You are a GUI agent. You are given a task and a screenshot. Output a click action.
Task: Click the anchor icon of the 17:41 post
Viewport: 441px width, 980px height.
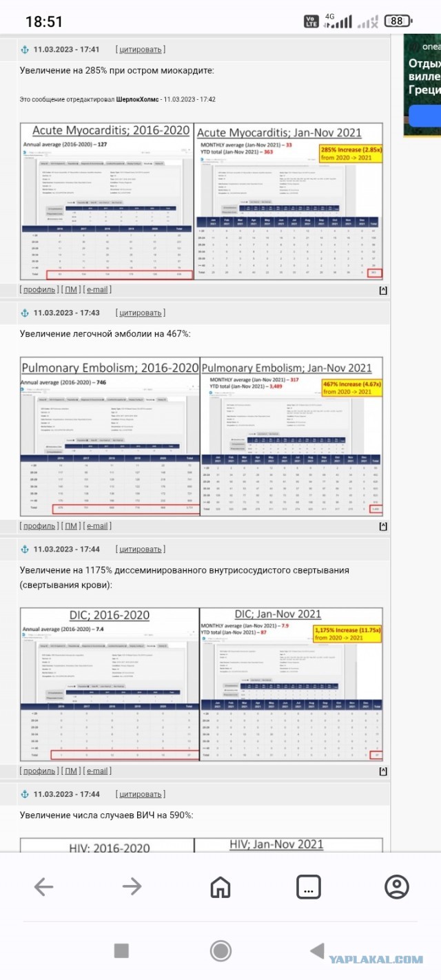pos(25,50)
